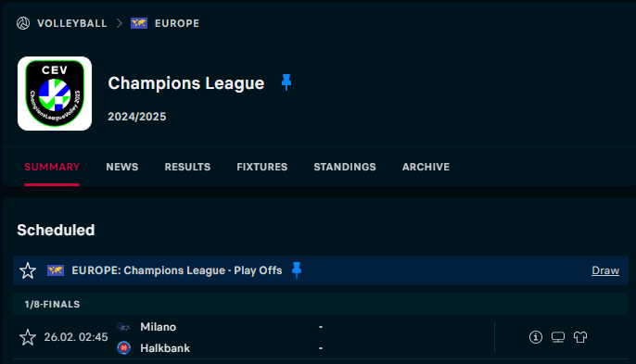Click the Milano team logo
The height and width of the screenshot is (364, 636).
pyautogui.click(x=123, y=327)
